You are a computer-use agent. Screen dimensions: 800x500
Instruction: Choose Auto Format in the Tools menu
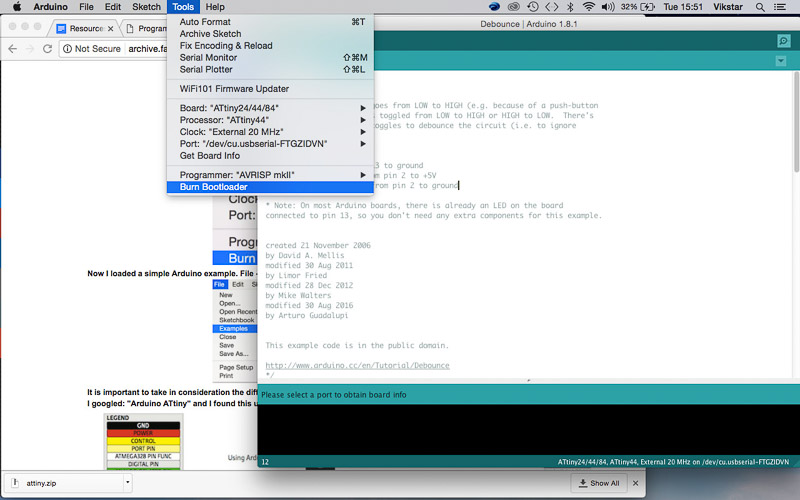pos(270,22)
